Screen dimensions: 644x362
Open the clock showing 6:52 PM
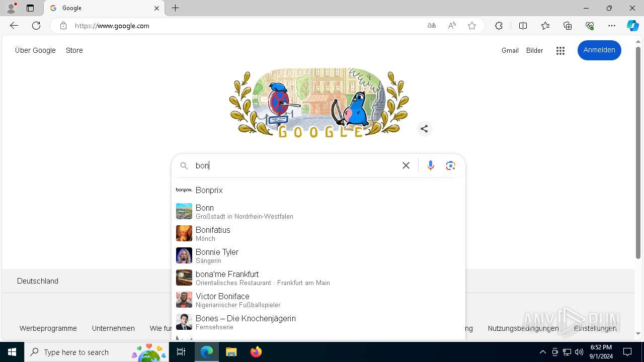point(601,352)
